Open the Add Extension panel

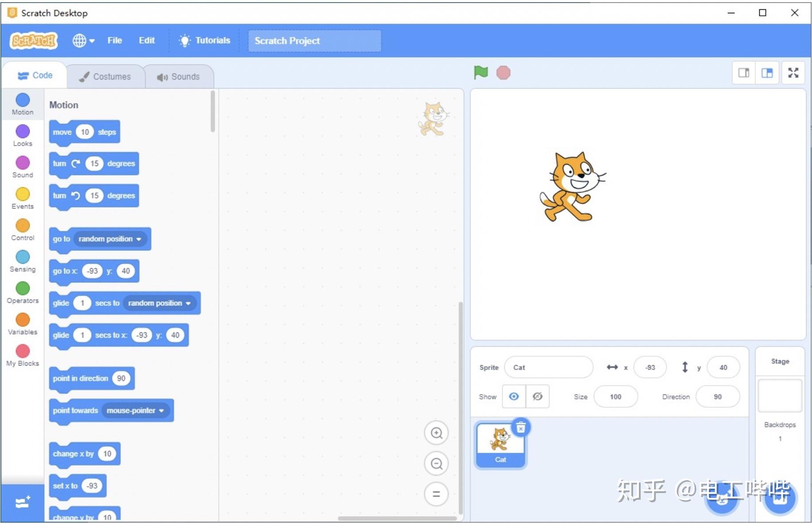coord(22,501)
